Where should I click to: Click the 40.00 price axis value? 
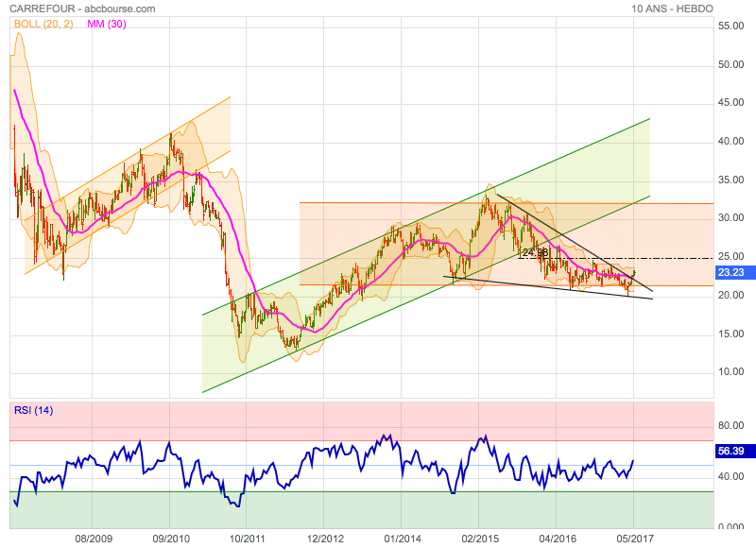point(730,141)
